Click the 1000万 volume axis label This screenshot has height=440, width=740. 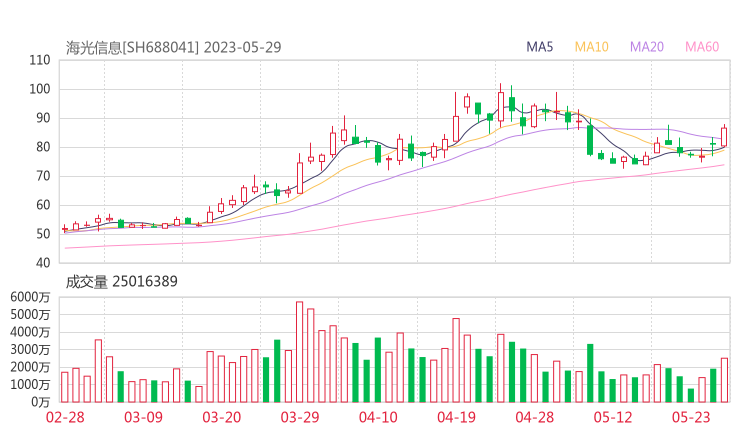tap(30, 384)
